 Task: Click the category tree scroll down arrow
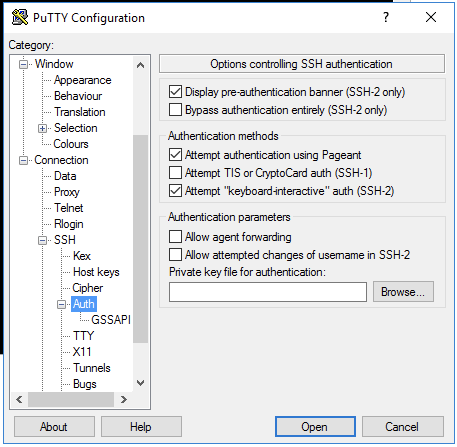141,383
